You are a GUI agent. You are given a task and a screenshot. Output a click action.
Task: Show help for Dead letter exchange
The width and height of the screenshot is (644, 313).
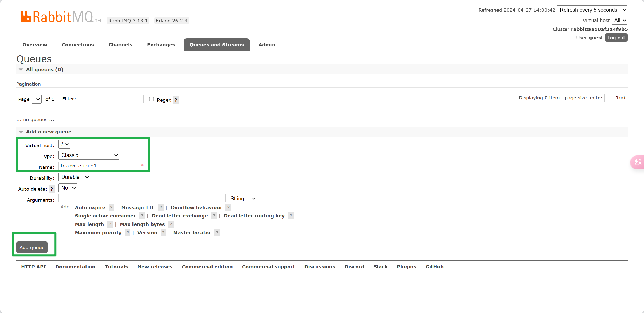[214, 216]
